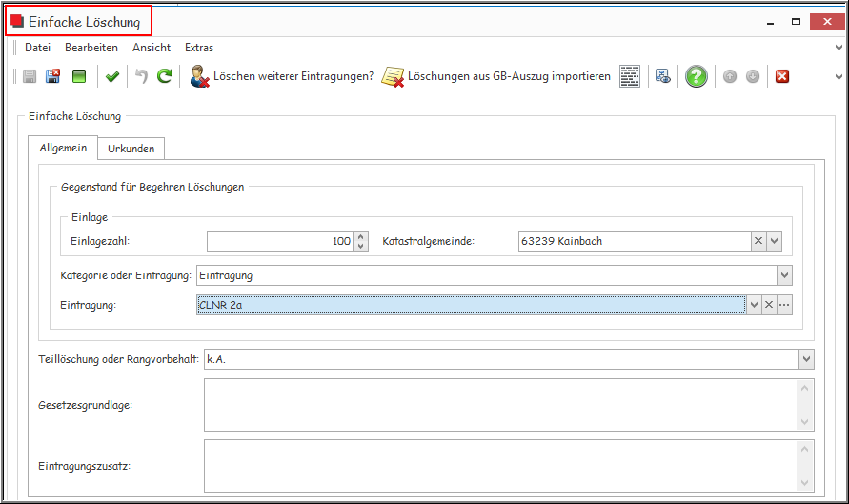
Task: Click Löschungen aus GB-Auszug importieren
Action: tap(495, 76)
